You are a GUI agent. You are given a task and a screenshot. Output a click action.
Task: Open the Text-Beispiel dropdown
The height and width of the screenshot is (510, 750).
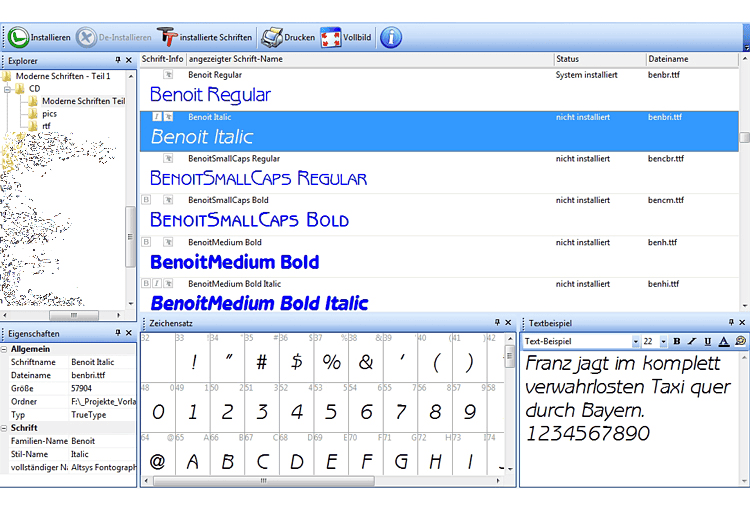[x=633, y=342]
